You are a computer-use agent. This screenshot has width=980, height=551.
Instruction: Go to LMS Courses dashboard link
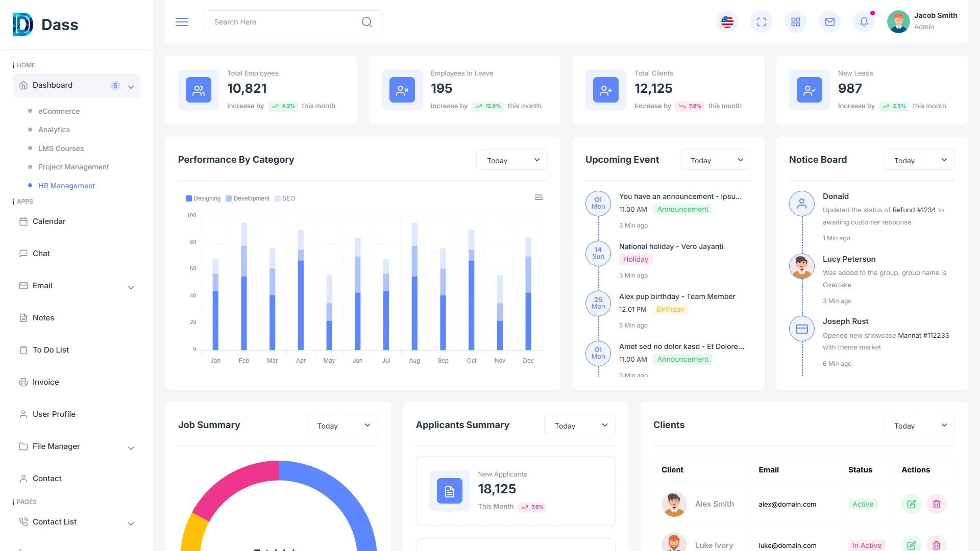click(x=61, y=148)
